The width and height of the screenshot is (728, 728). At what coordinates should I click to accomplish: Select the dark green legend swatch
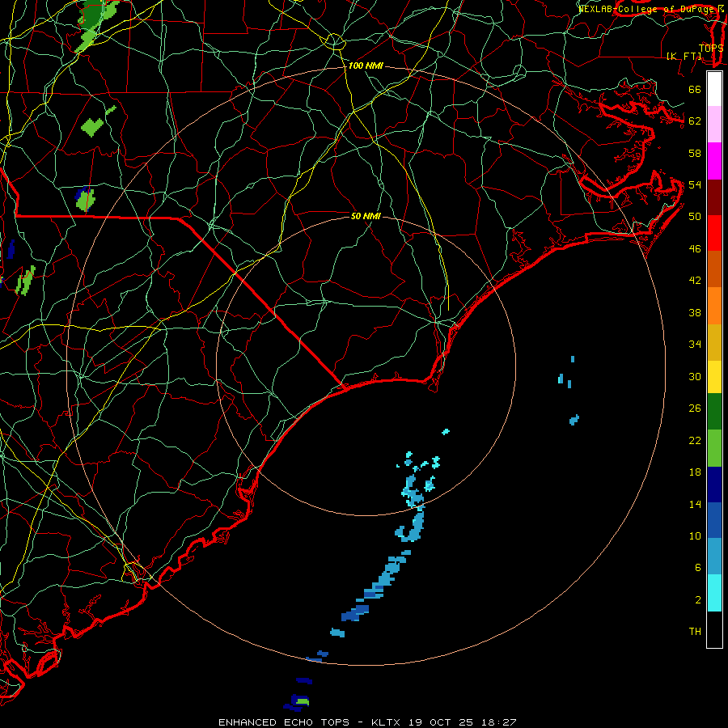click(714, 412)
